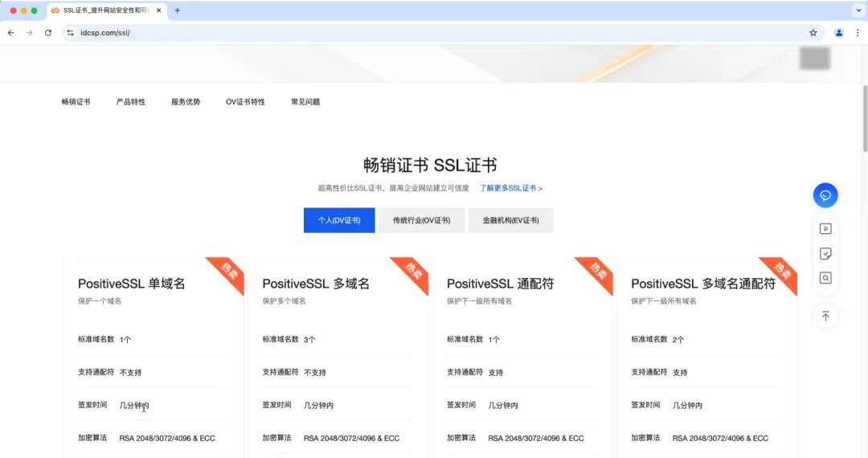Go to 服务优势 section

(186, 102)
